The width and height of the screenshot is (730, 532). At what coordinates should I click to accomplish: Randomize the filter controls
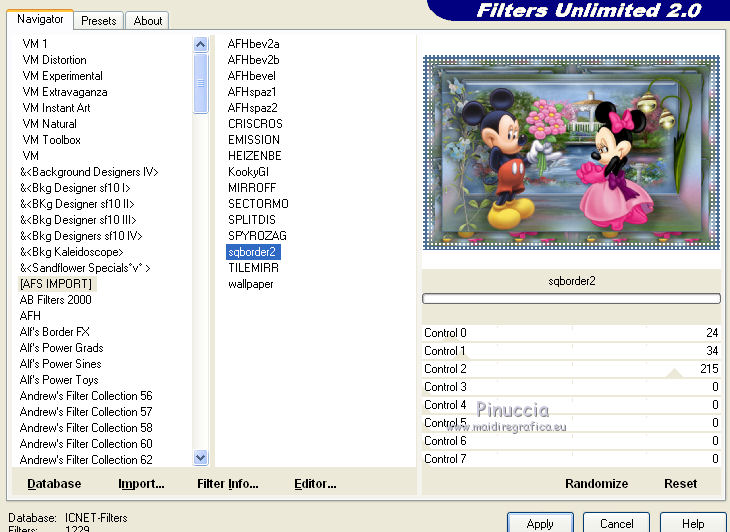tap(596, 484)
